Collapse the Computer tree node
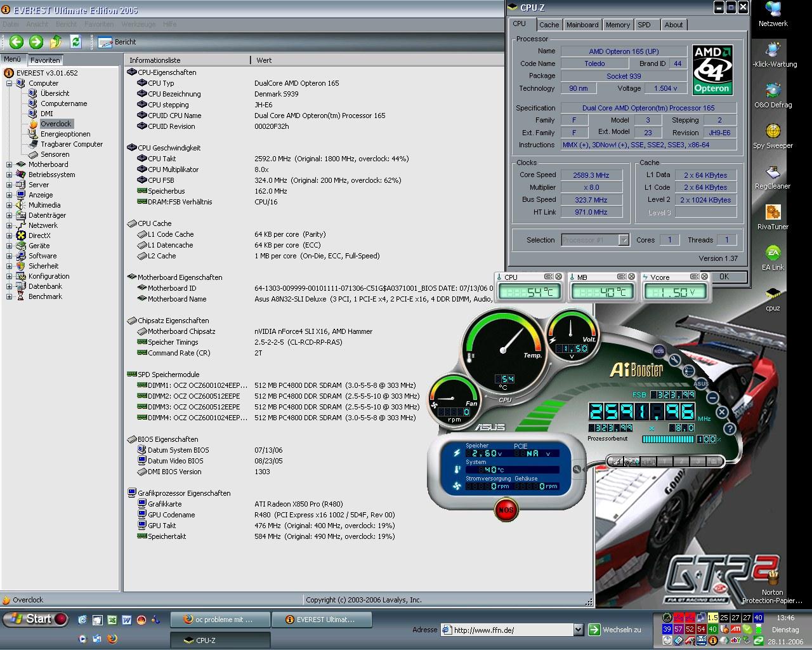The height and width of the screenshot is (650, 812). [x=10, y=83]
